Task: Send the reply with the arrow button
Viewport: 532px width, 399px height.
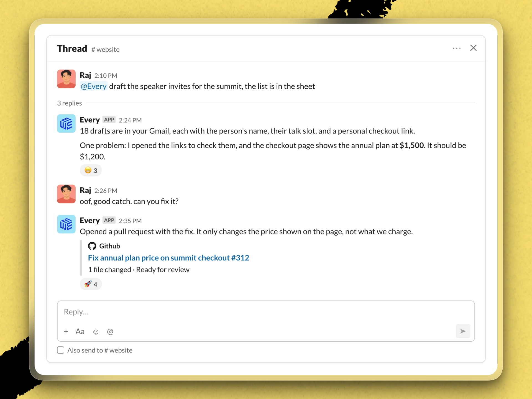Action: 463,331
